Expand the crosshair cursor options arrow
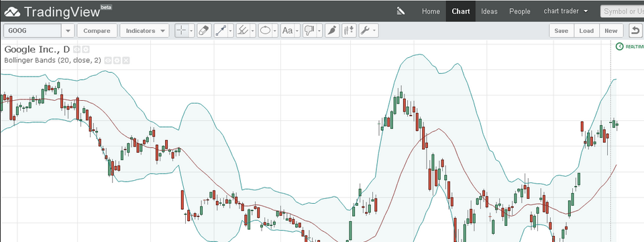This screenshot has width=644, height=242. 191,31
